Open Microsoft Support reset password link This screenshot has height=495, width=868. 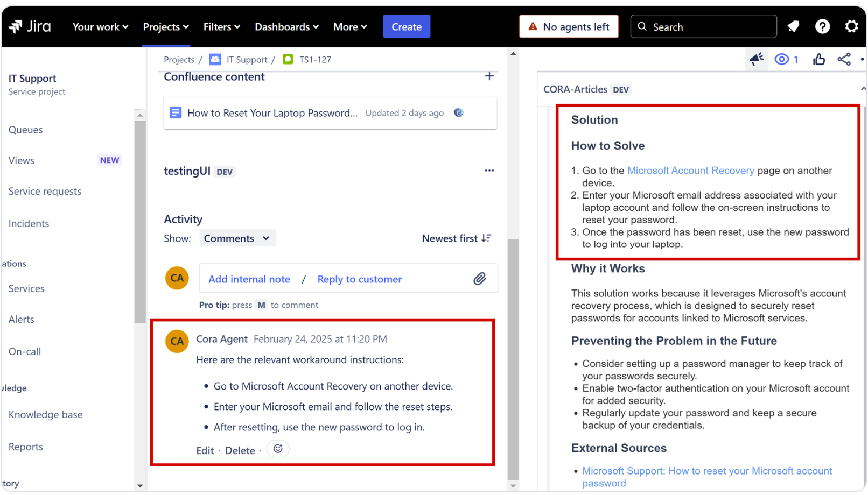(x=706, y=477)
